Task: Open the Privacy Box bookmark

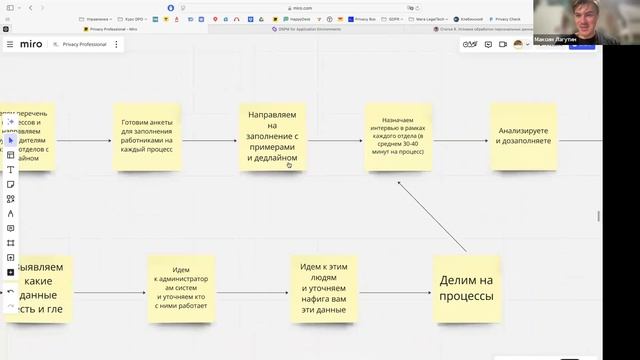Action: 362,19
